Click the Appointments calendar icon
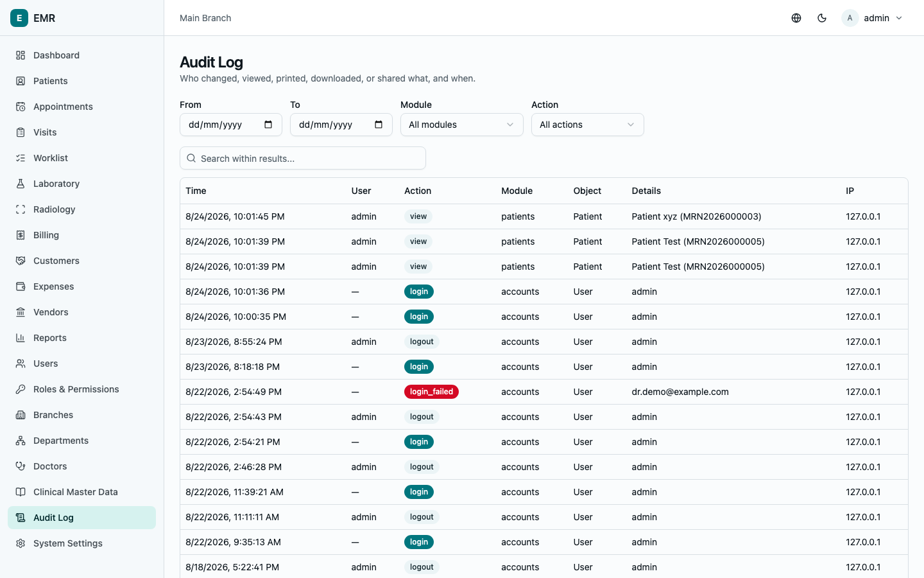The height and width of the screenshot is (578, 924). [21, 107]
